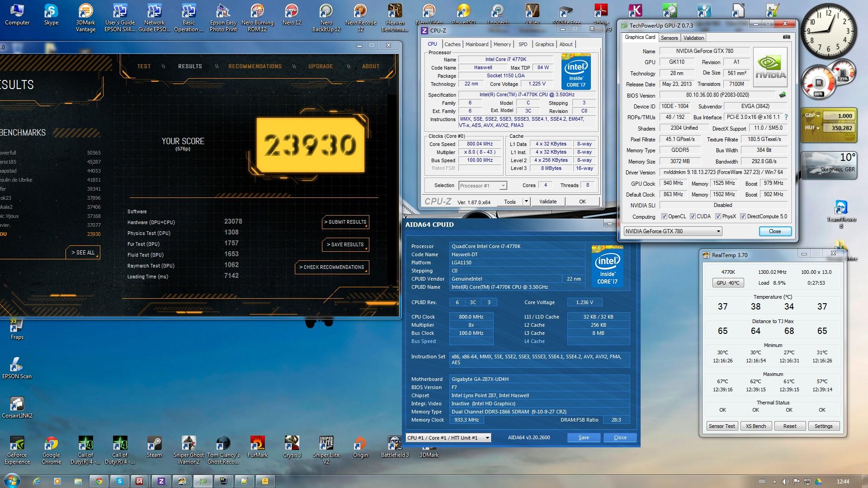The width and height of the screenshot is (868, 488).
Task: Click the Skegness weather gadget
Action: click(829, 165)
